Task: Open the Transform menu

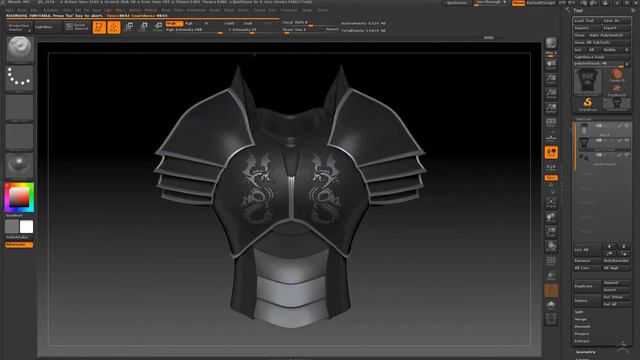Action: pos(289,10)
